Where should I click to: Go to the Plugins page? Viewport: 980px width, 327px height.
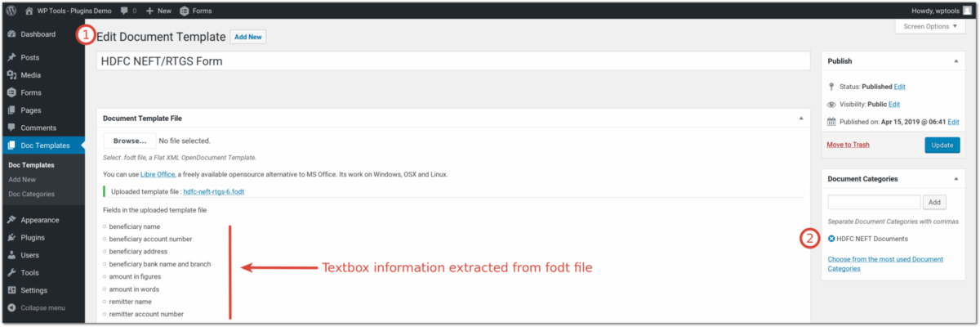point(41,237)
